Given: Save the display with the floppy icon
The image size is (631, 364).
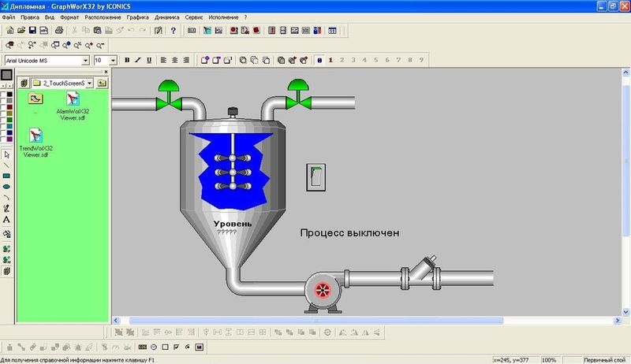Looking at the screenshot, I should coord(32,30).
